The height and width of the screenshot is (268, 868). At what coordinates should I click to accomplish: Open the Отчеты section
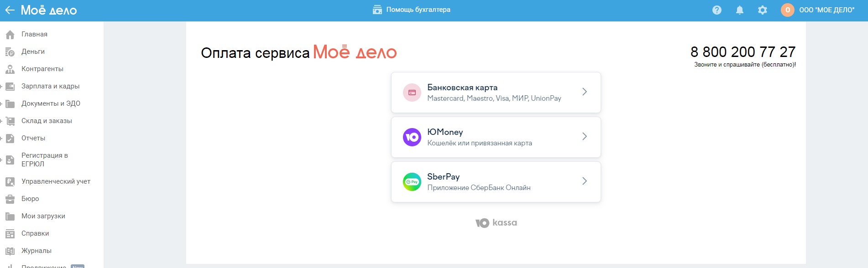tap(33, 138)
